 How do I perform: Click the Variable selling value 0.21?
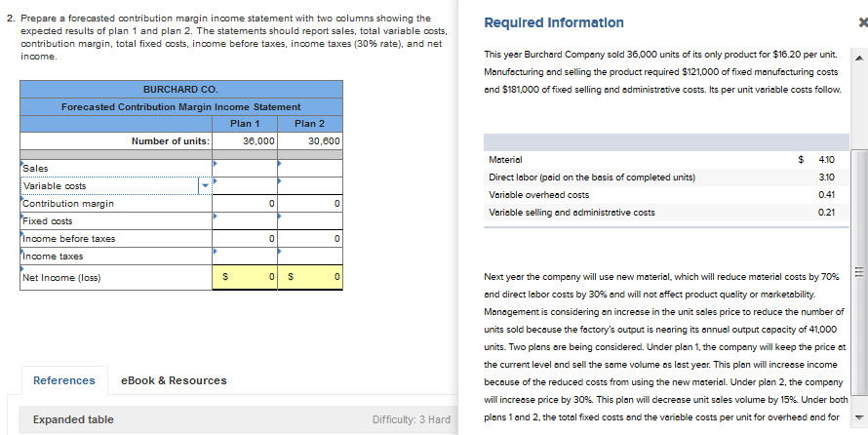(x=826, y=213)
